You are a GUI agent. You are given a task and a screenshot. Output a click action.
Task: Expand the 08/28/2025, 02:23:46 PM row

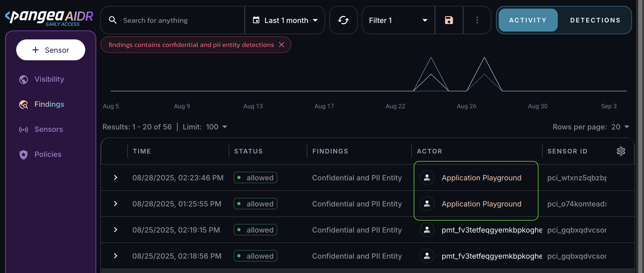click(116, 177)
